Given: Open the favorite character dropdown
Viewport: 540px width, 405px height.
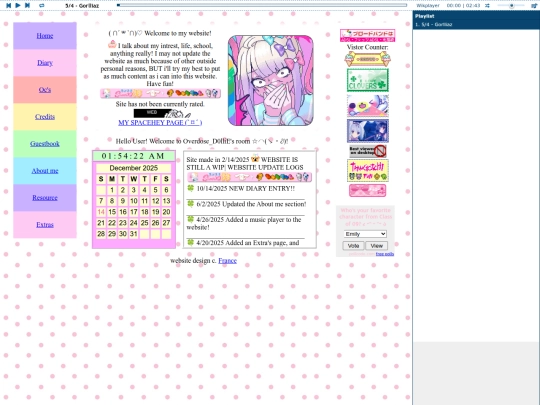Looking at the screenshot, I should click(x=365, y=234).
